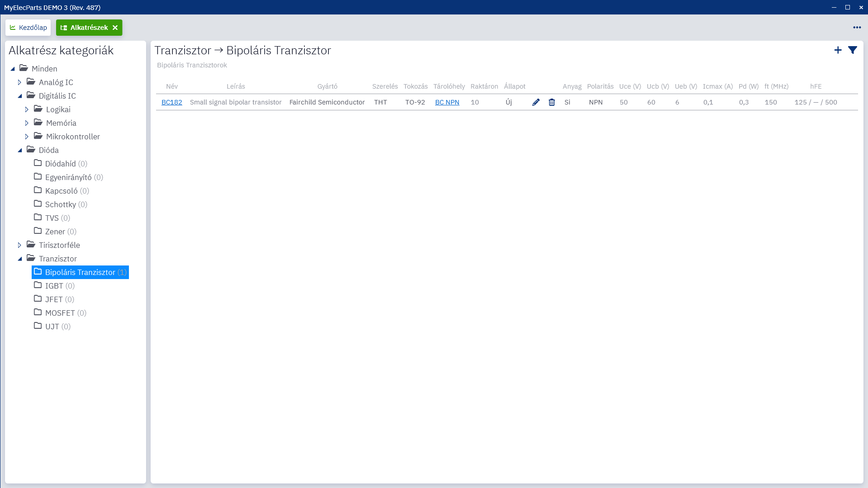Screen dimensions: 868x488
Task: Click the Állapot column header
Action: tap(515, 86)
